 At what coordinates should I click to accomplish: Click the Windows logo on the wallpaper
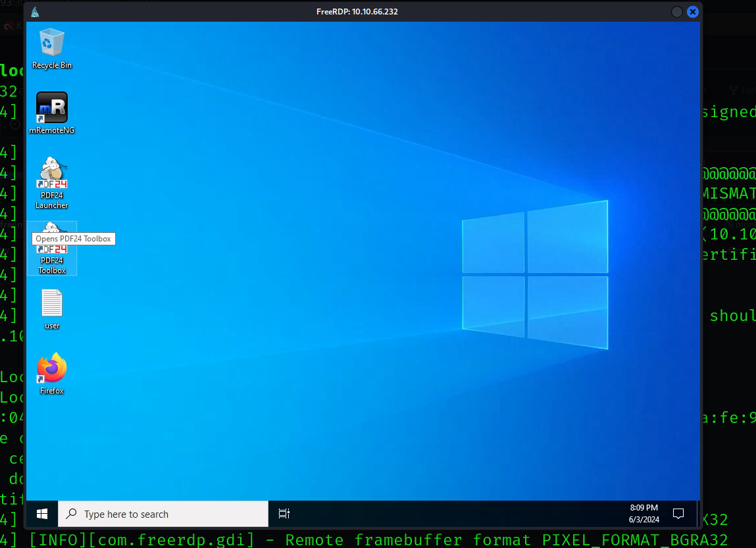point(534,274)
